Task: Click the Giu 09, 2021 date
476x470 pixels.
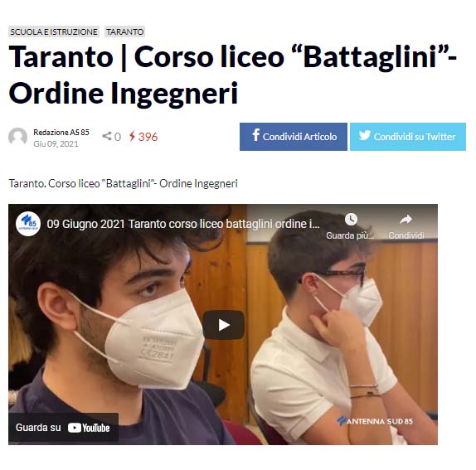Action: click(x=56, y=144)
